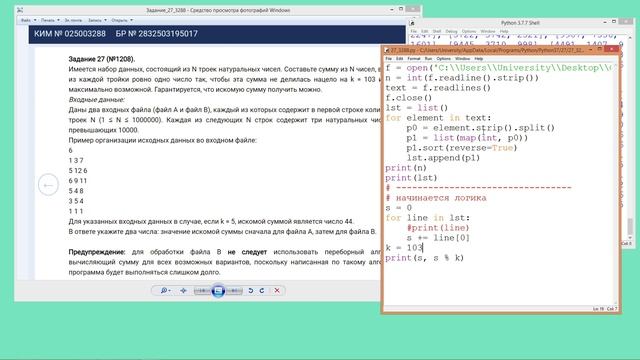Click the line 'p1.sort(reverse=True)'

pos(462,148)
